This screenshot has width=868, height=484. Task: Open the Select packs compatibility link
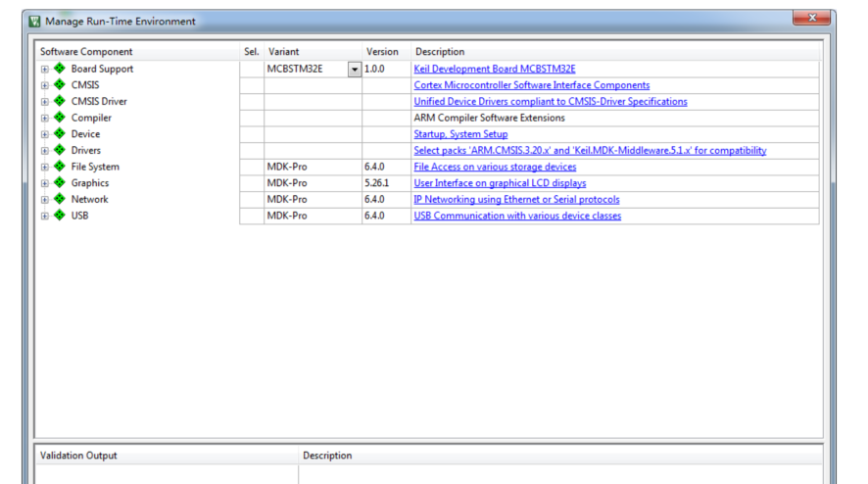590,150
